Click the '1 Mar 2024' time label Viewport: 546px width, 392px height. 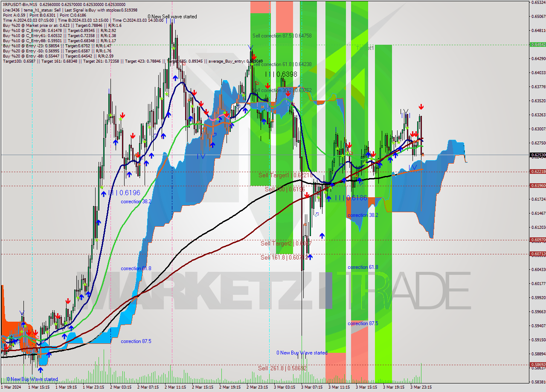coord(11,387)
